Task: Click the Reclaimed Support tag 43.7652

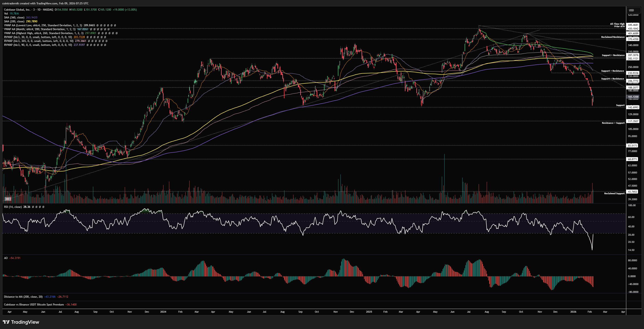Action: click(632, 192)
